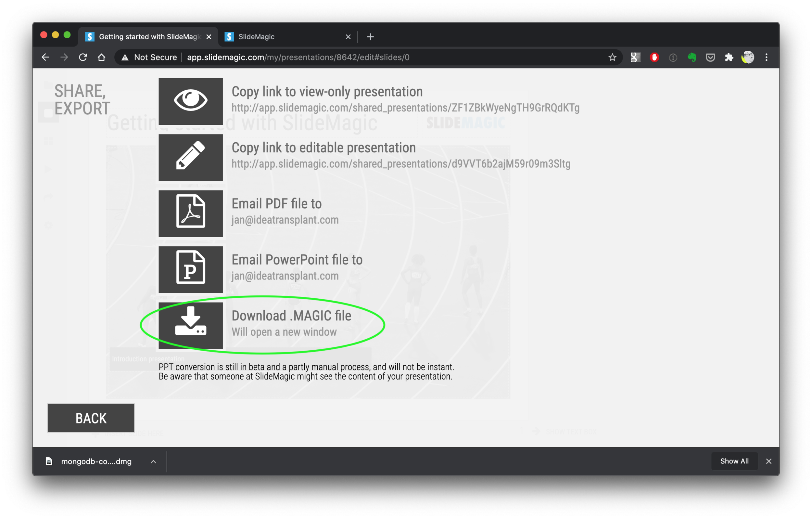
Task: Click the PowerPoint file export icon
Action: pyautogui.click(x=191, y=269)
